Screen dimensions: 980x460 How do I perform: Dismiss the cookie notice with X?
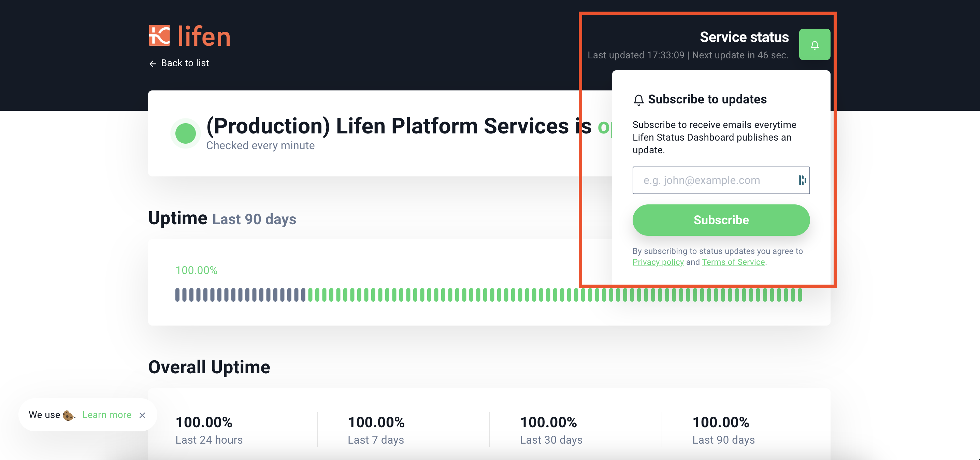(x=142, y=415)
